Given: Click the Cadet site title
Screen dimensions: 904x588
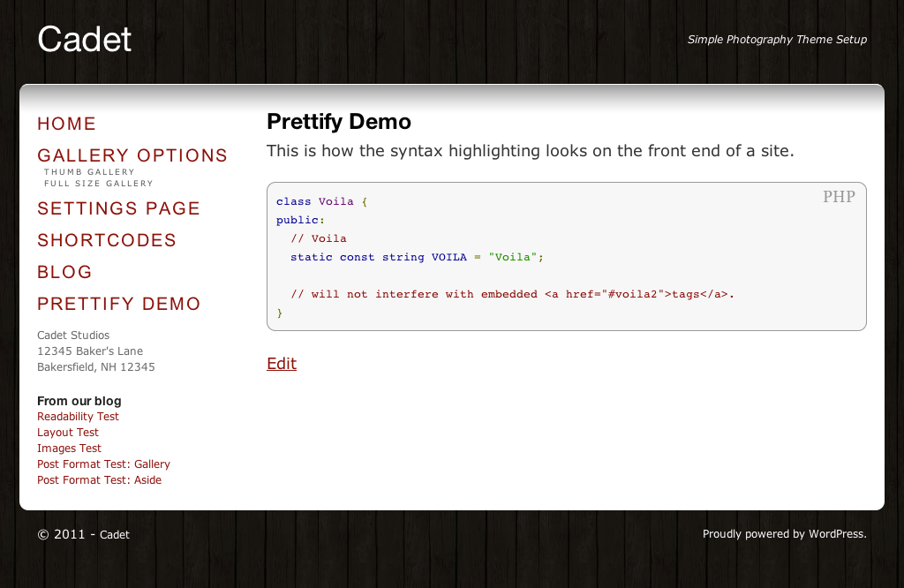Looking at the screenshot, I should pyautogui.click(x=85, y=40).
